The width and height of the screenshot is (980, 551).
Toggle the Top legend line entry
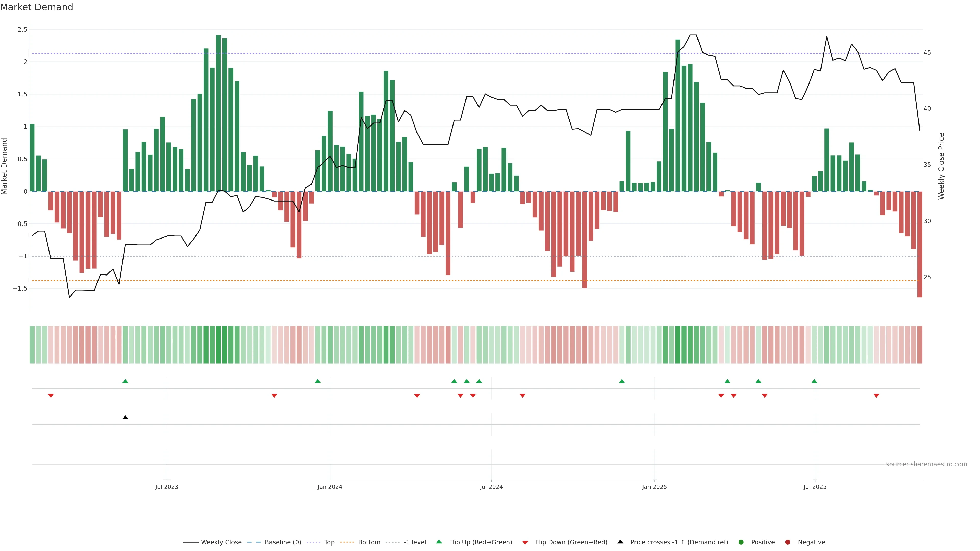click(x=329, y=542)
